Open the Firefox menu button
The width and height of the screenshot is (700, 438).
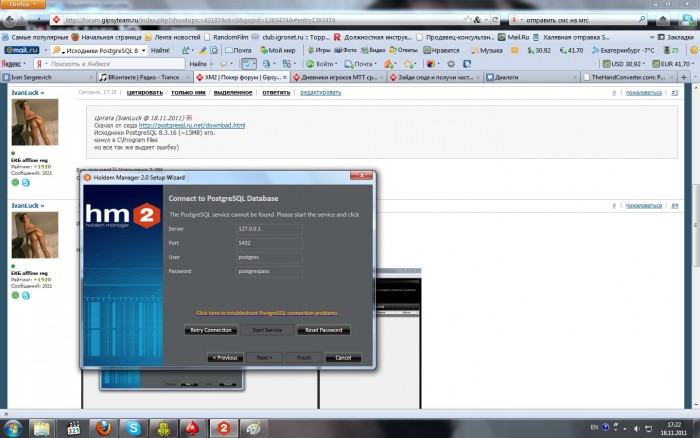23,4
